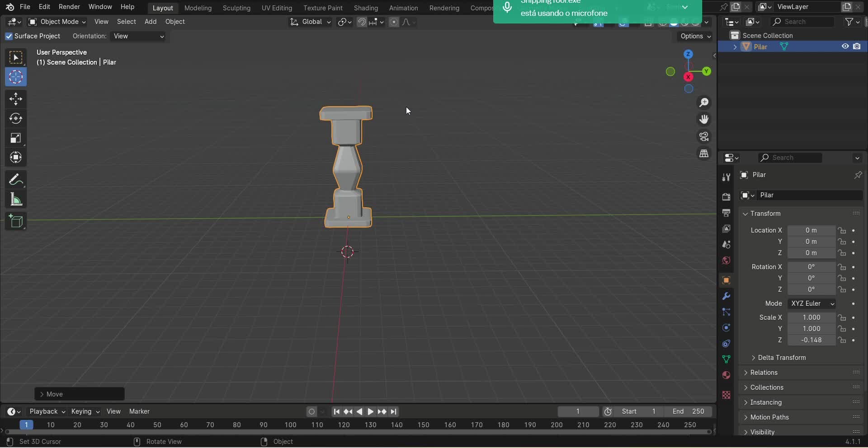Viewport: 868px width, 448px height.
Task: Open the Material properties tab
Action: (726, 375)
